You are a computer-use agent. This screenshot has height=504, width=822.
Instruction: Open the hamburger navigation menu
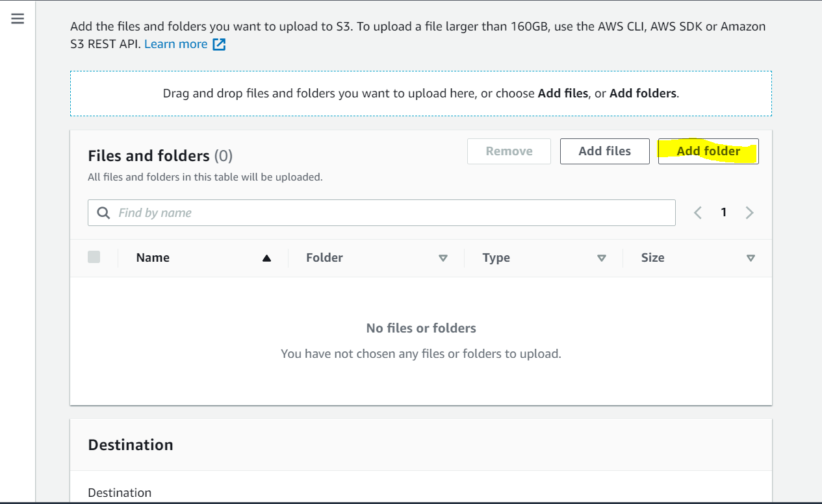[x=18, y=19]
